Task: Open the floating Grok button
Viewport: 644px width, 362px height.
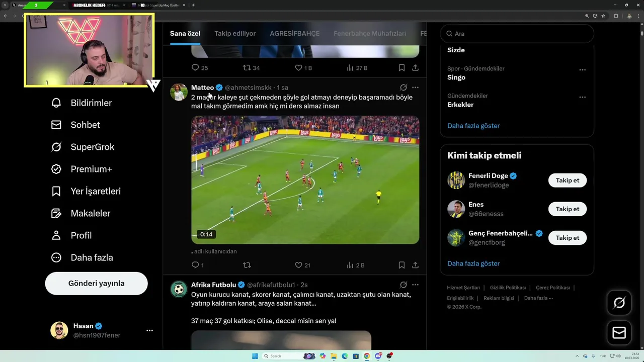Action: click(619, 303)
